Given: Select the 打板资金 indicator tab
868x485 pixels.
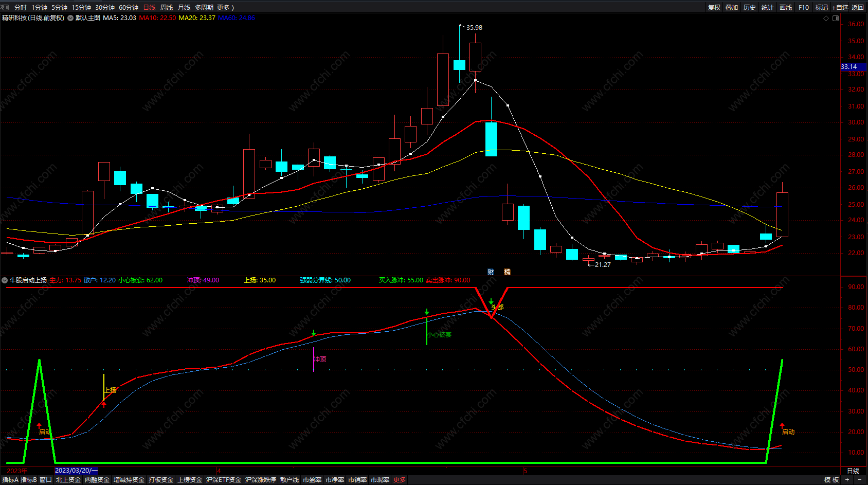Looking at the screenshot, I should point(161,480).
